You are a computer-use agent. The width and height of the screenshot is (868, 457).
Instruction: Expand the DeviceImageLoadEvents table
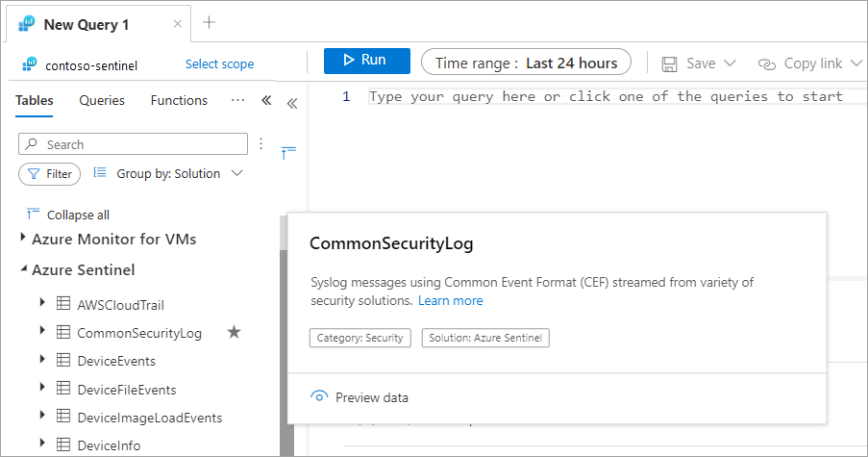click(42, 415)
